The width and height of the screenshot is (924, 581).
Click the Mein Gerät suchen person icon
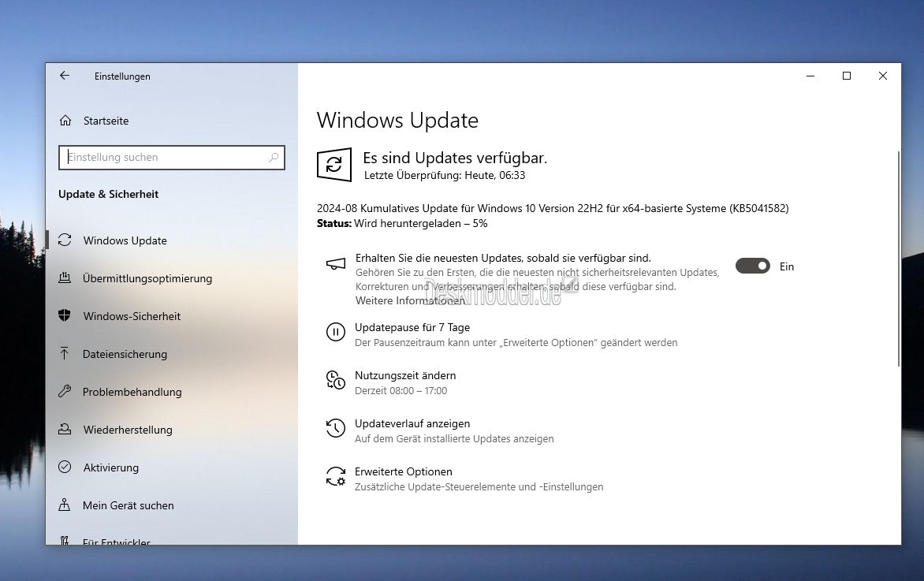pyautogui.click(x=65, y=505)
